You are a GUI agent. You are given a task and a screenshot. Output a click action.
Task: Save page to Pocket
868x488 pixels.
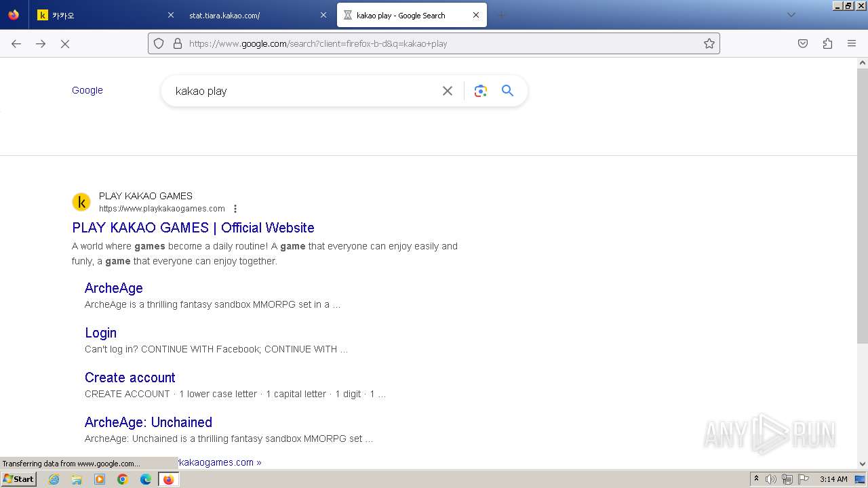point(803,43)
